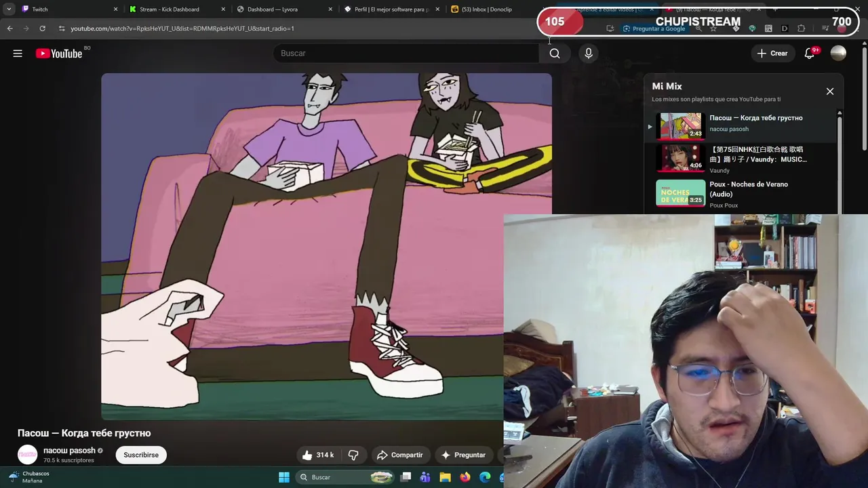This screenshot has width=868, height=488.
Task: Reload the YouTube page
Action: click(42, 28)
